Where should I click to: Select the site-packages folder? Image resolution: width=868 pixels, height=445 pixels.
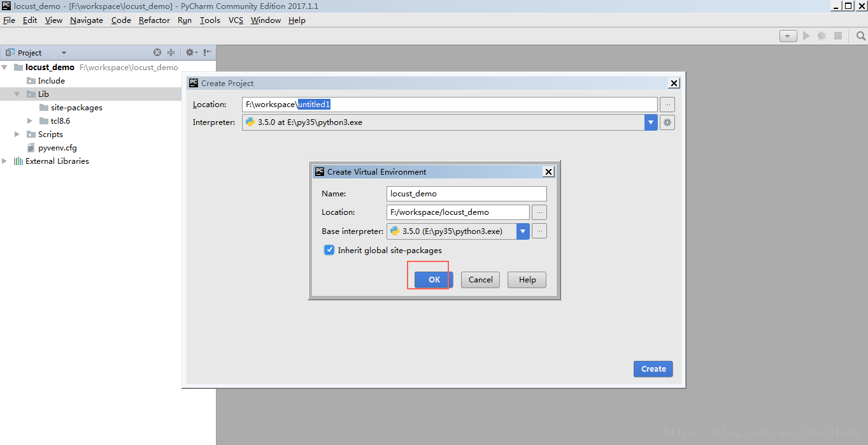click(108, 108)
